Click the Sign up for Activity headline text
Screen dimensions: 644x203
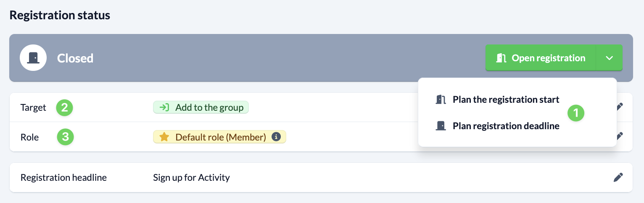pos(191,177)
